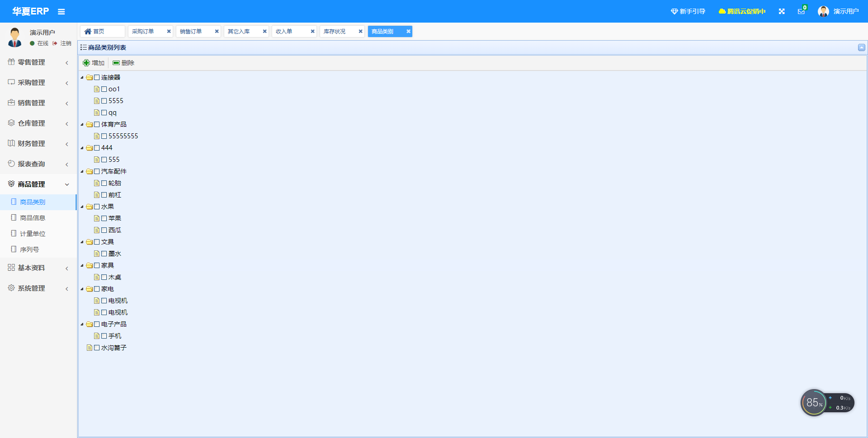
Task: Check the 连接器 category checkbox
Action: point(97,77)
